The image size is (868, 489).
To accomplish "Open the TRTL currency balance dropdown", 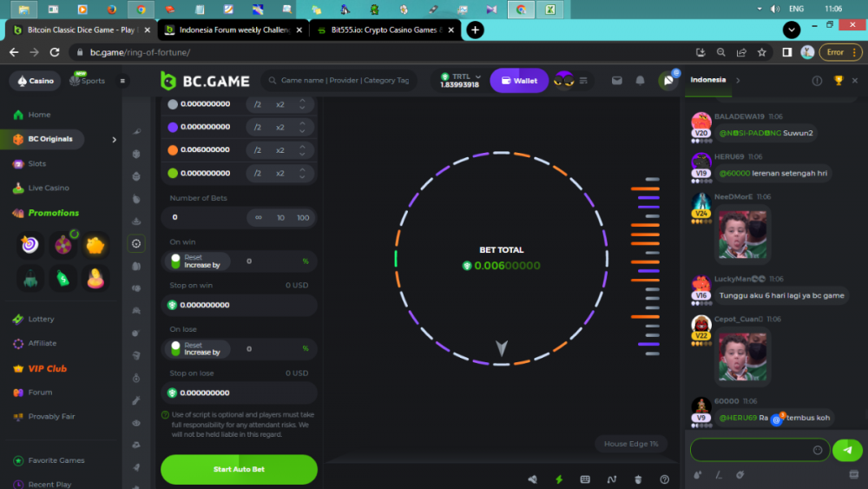I will click(x=460, y=81).
